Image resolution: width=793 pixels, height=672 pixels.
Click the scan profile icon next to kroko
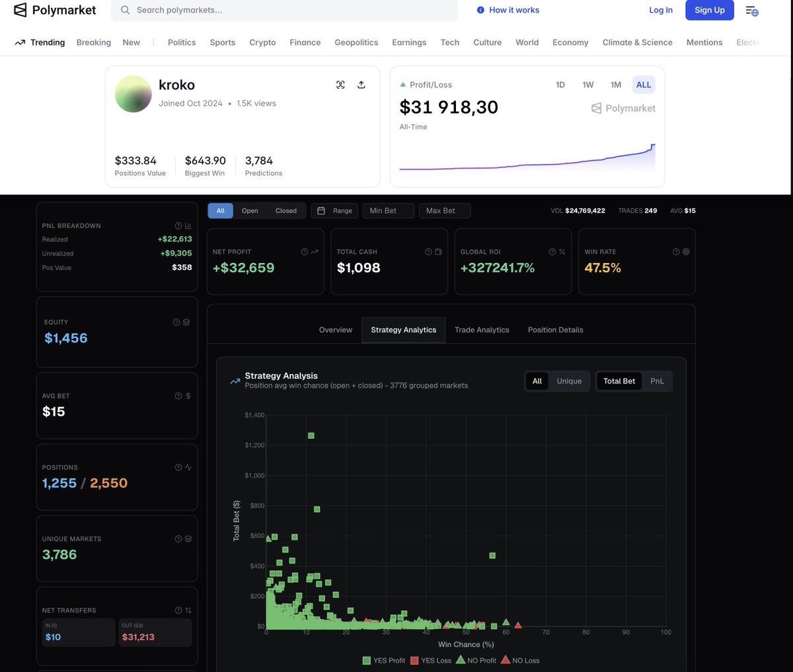point(340,85)
